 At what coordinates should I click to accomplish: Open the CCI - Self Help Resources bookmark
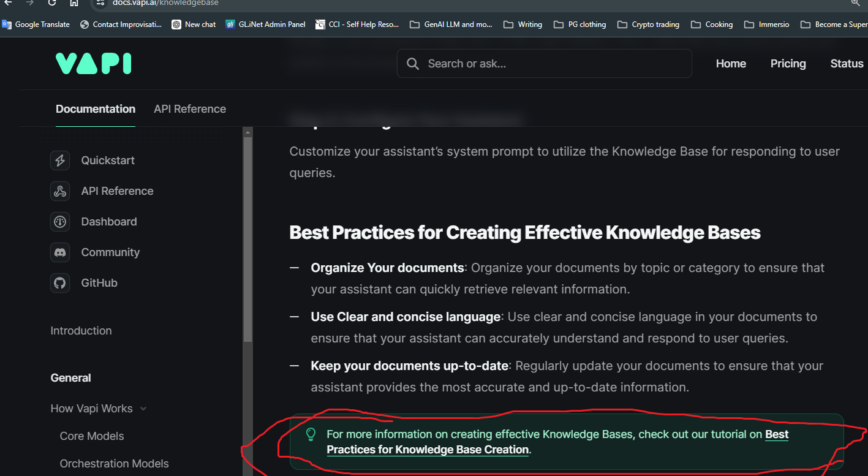(x=357, y=25)
